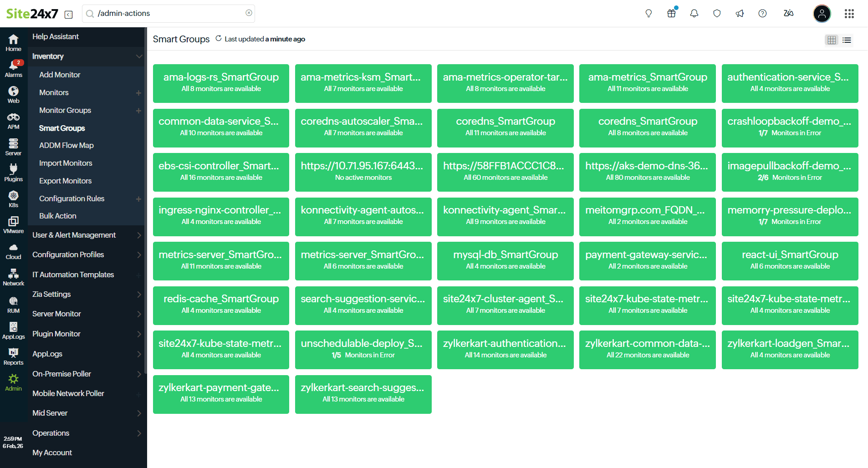This screenshot has height=468, width=868.
Task: Click the admin-actions search field
Action: (168, 14)
